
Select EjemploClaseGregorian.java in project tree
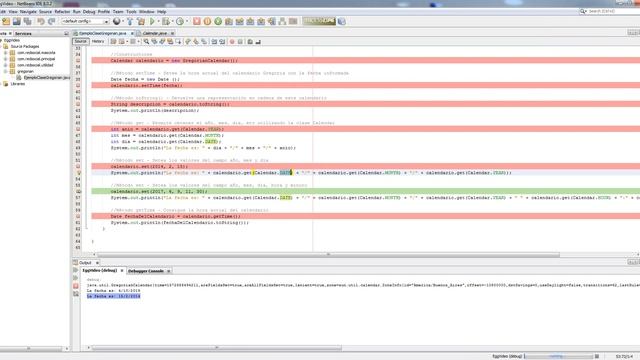[x=47, y=78]
